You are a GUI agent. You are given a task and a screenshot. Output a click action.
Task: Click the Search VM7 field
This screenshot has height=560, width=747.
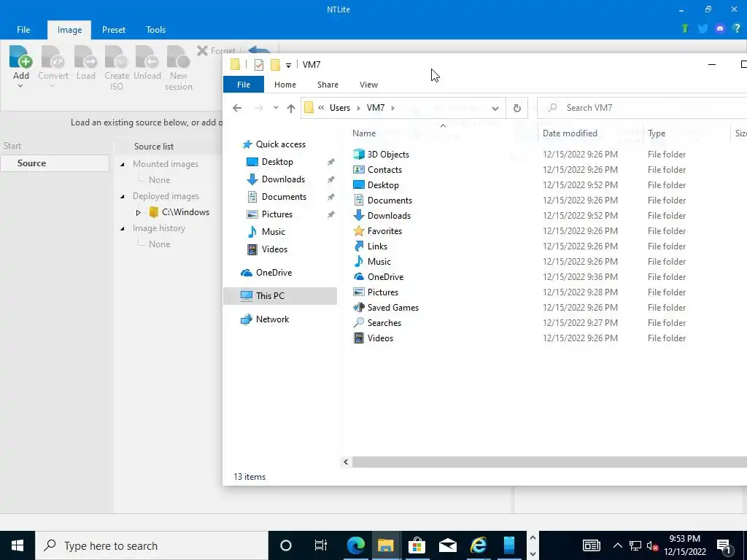(x=642, y=108)
